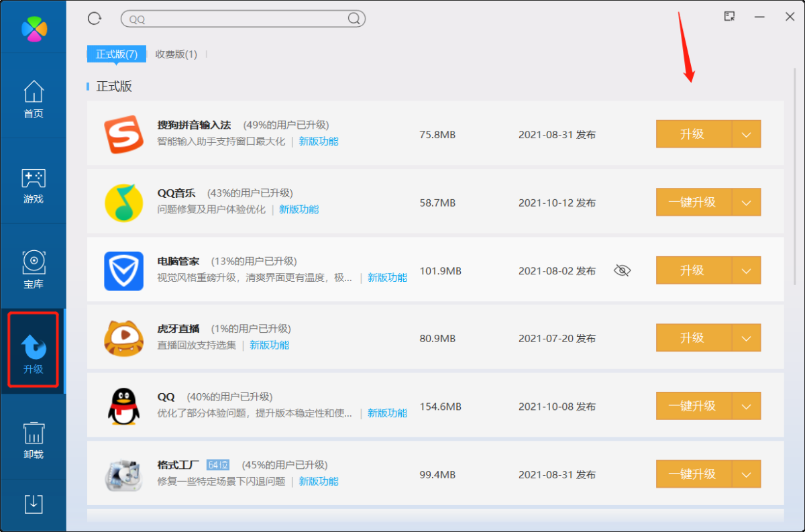Upgrade 电脑管家 with 升级 button
This screenshot has height=532, width=805.
click(694, 270)
